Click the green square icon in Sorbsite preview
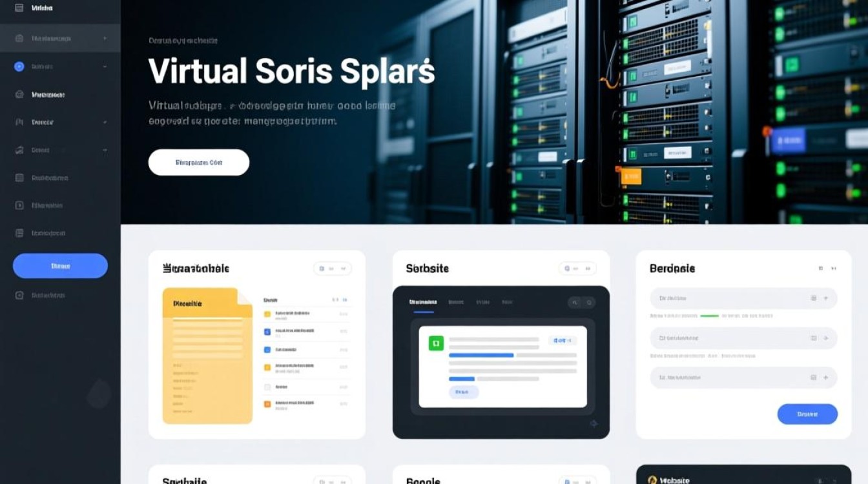 coord(436,343)
